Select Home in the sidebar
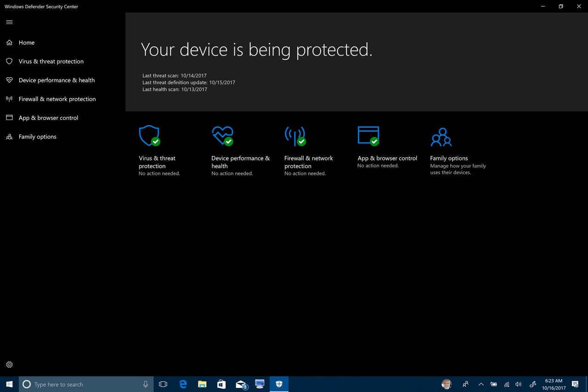588x392 pixels. coord(26,42)
